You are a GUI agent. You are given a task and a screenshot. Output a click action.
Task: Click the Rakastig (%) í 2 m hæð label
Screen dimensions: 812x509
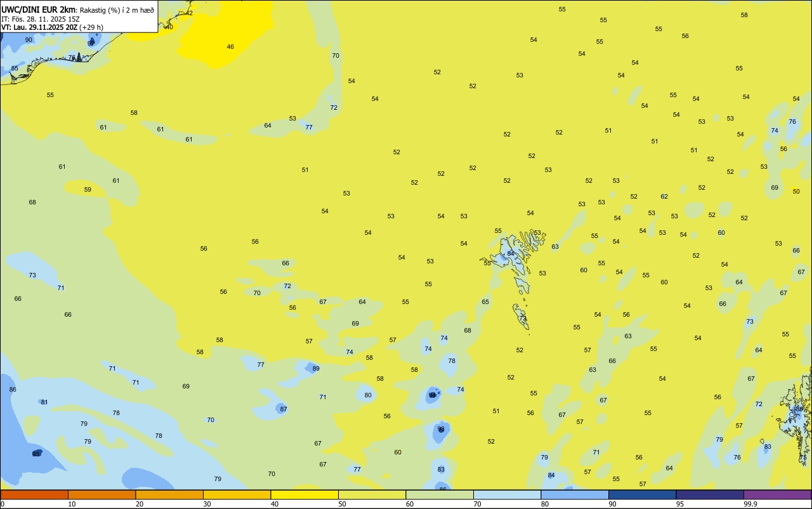click(117, 10)
